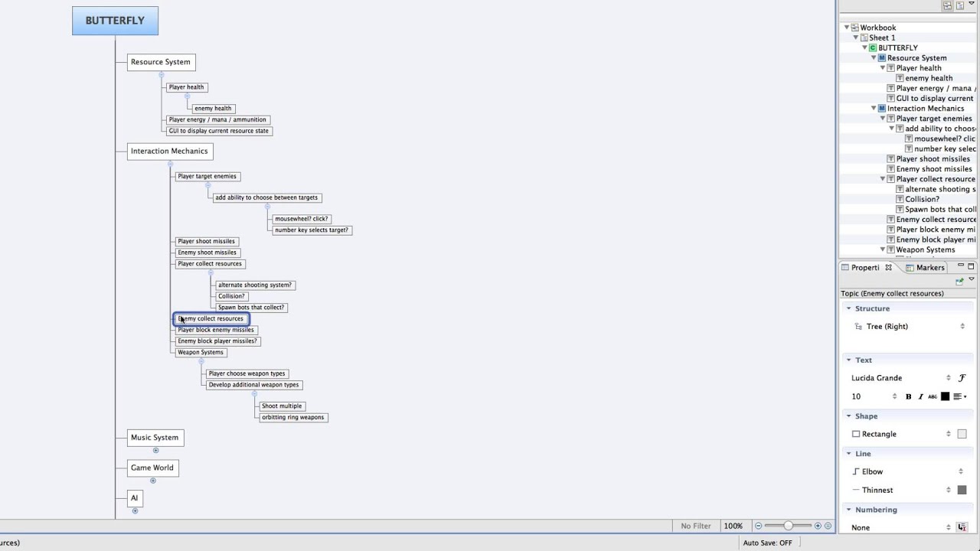Toggle italic text formatting
The width and height of the screenshot is (980, 551).
click(920, 396)
